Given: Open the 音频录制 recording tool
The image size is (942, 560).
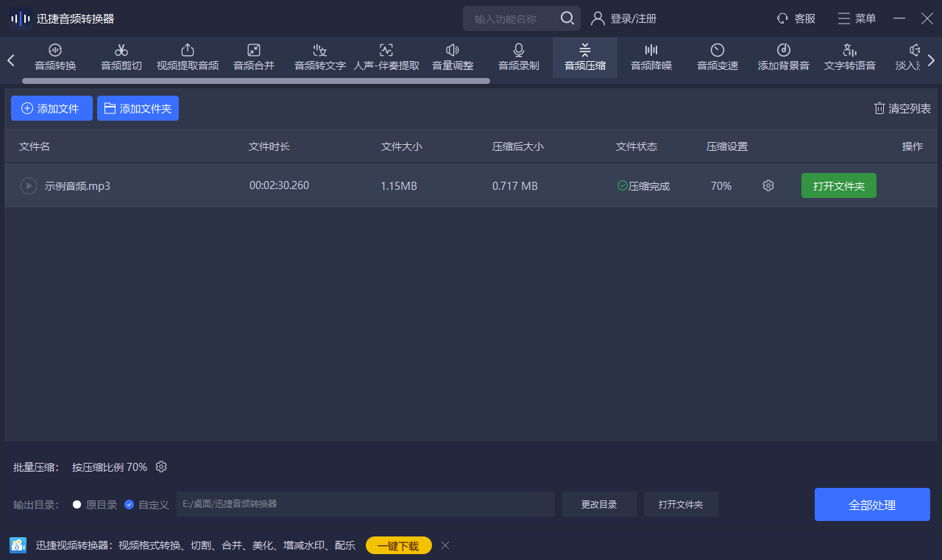Looking at the screenshot, I should (x=519, y=57).
